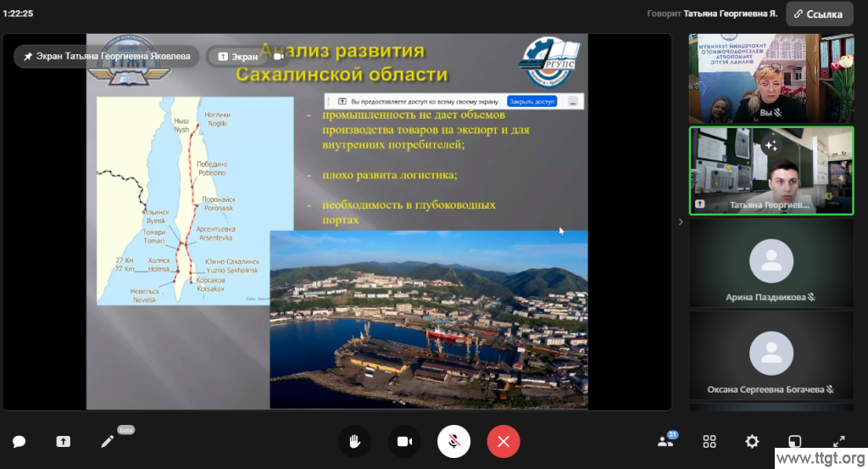This screenshot has height=469, width=868.
Task: Open meeting settings gear
Action: (x=752, y=442)
